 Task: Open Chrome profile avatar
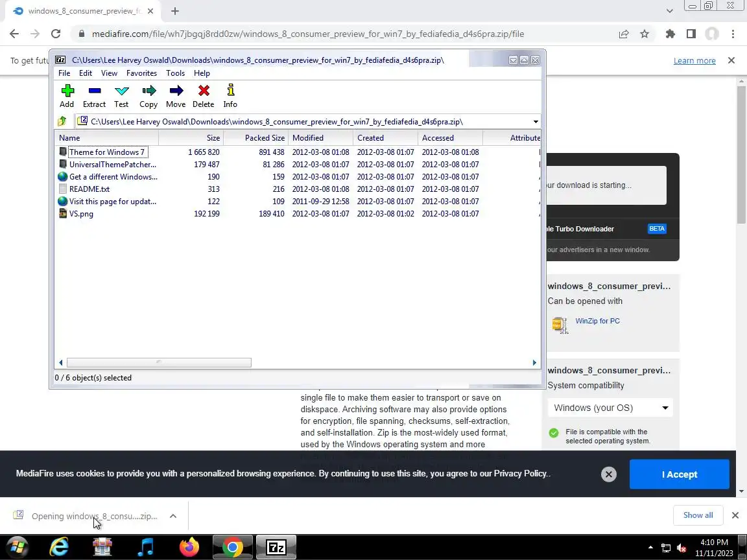pyautogui.click(x=712, y=34)
